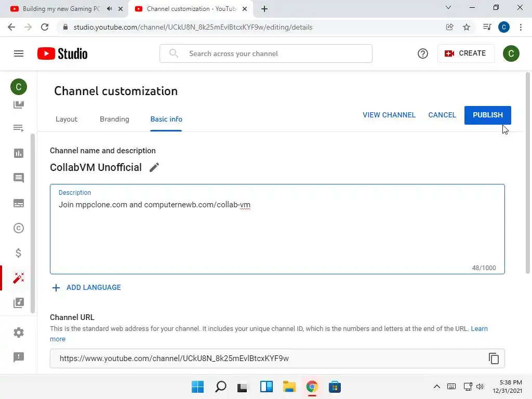Open the Chrome profile avatar

click(x=504, y=27)
